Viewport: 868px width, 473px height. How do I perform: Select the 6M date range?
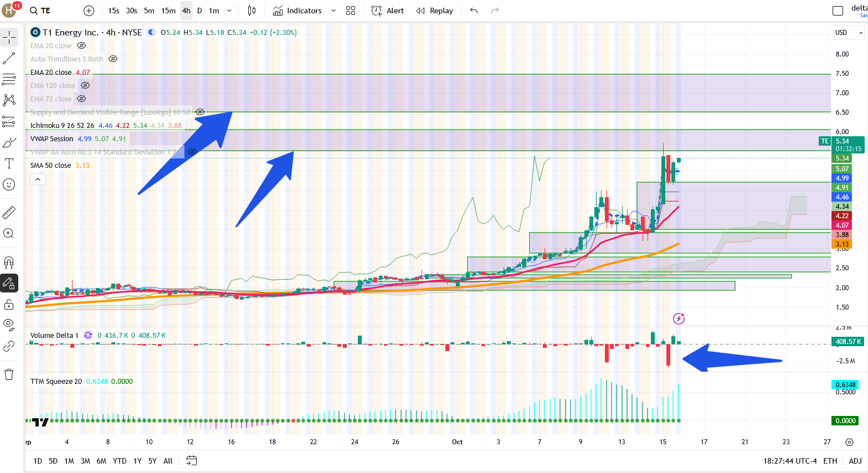pyautogui.click(x=101, y=461)
